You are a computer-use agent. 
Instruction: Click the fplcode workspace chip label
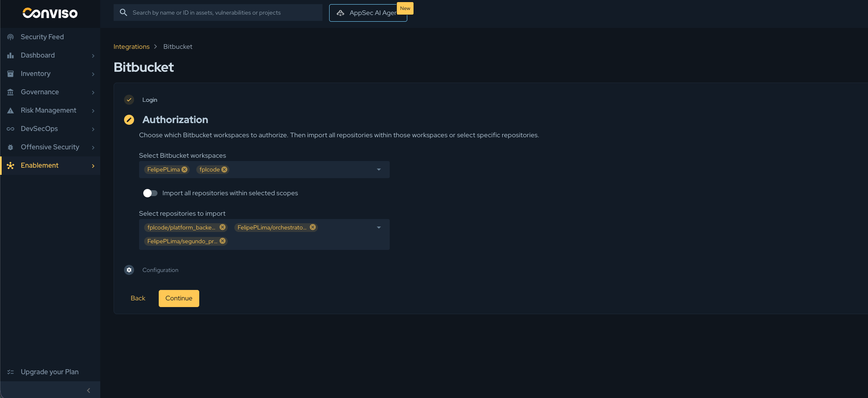209,169
